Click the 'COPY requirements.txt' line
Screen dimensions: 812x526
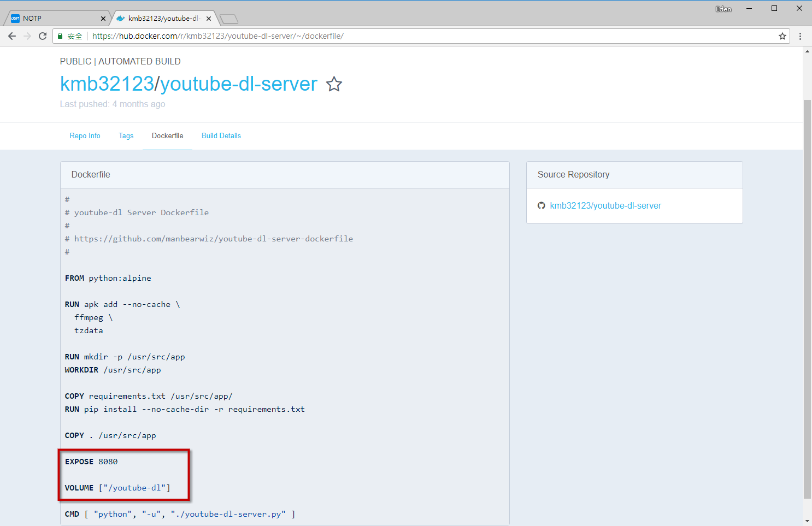pyautogui.click(x=149, y=396)
